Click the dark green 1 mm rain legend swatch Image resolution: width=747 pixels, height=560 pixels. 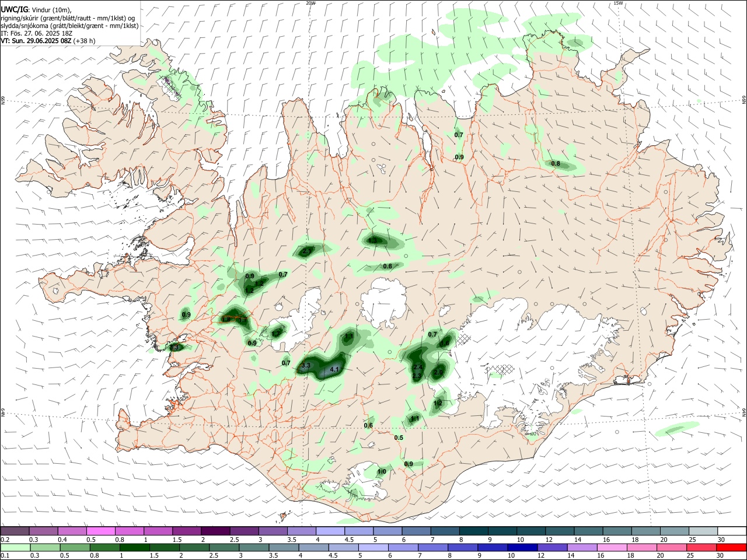pyautogui.click(x=134, y=548)
